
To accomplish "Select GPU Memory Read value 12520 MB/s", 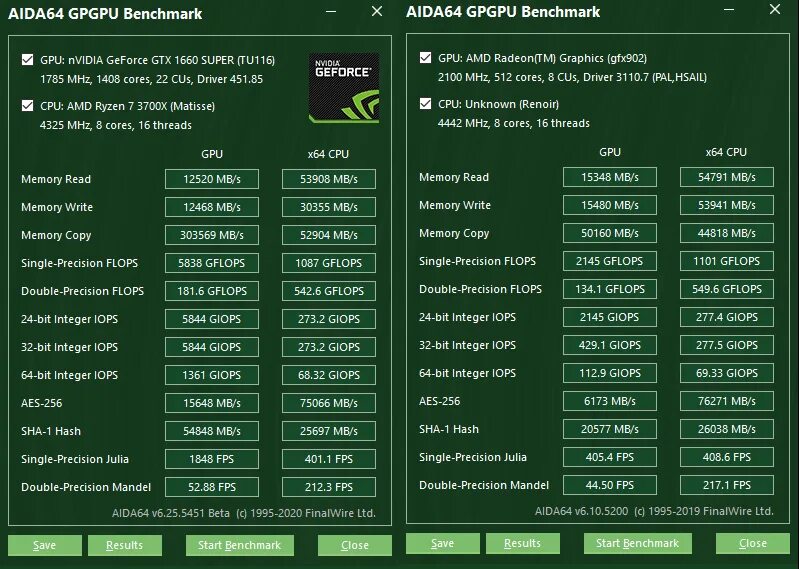I will pos(212,179).
